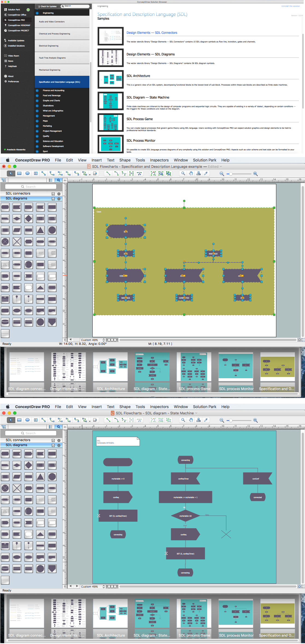This screenshot has height=644, width=305.
Task: Toggle library list view in the lower PRO window
Action: tap(51, 427)
